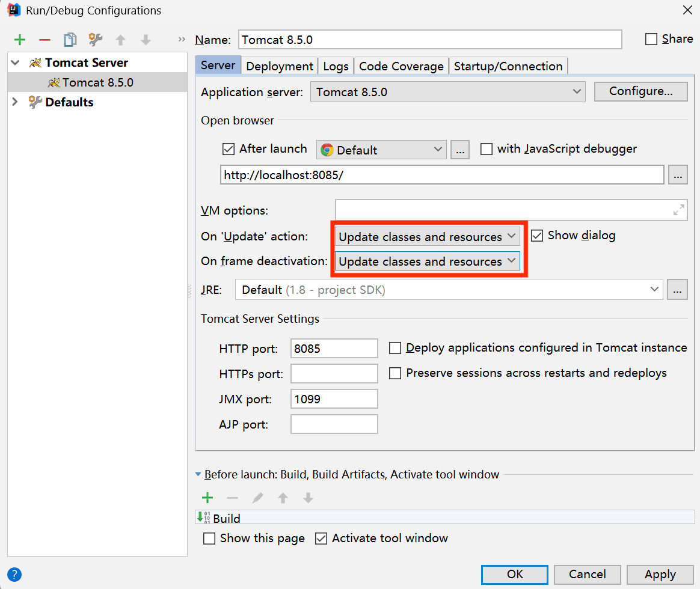Move configuration down with arrow icon
Viewport: 700px width, 589px height.
(146, 40)
